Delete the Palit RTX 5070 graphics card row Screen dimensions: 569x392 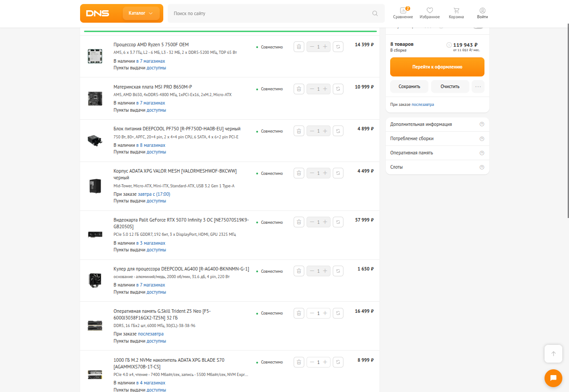[x=299, y=222]
